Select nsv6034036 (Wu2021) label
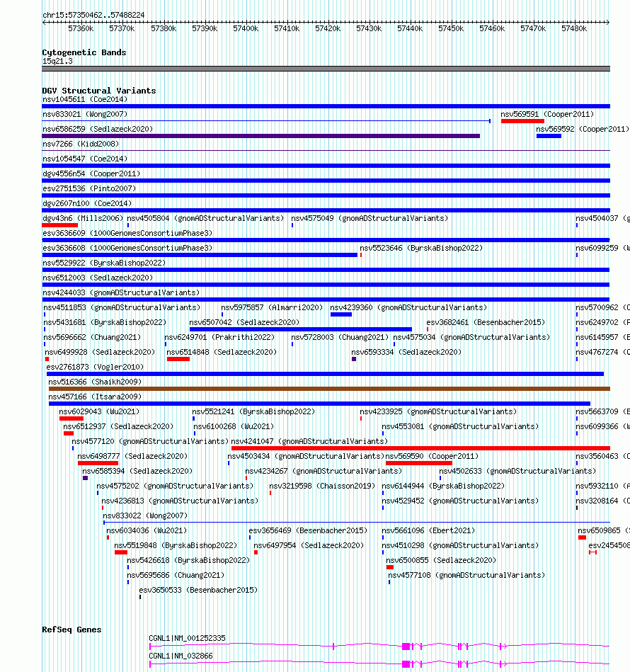 pos(147,530)
